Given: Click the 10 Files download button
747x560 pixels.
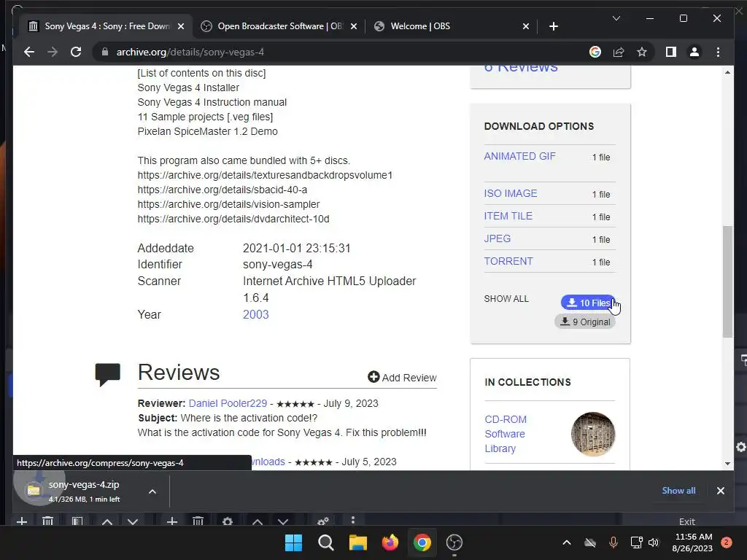Looking at the screenshot, I should tap(588, 303).
